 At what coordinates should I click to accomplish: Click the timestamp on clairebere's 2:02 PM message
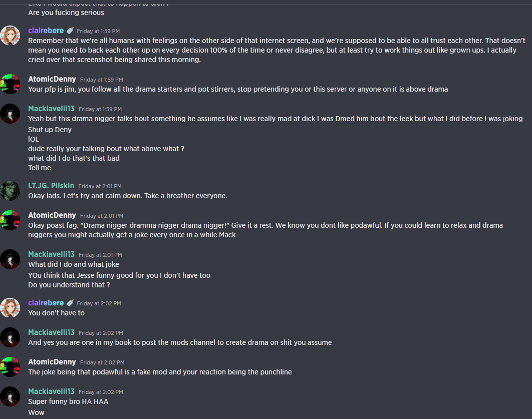(x=99, y=303)
